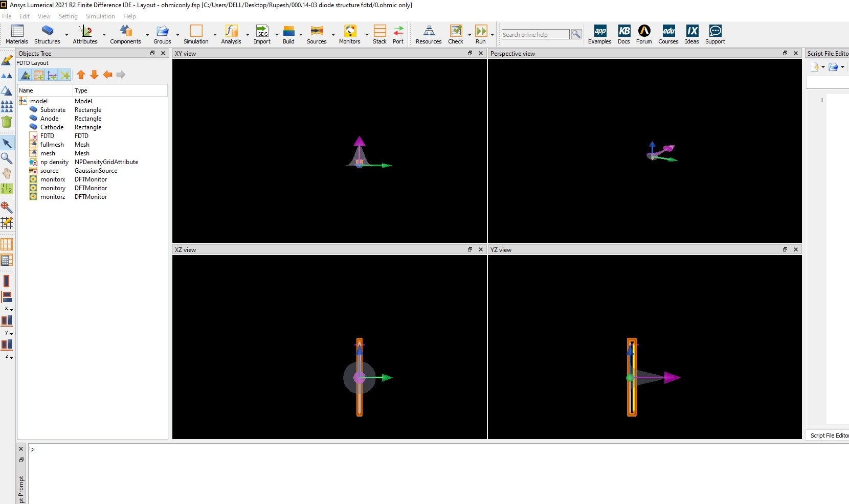Click the Components icon
This screenshot has width=849, height=504.
pos(125,34)
